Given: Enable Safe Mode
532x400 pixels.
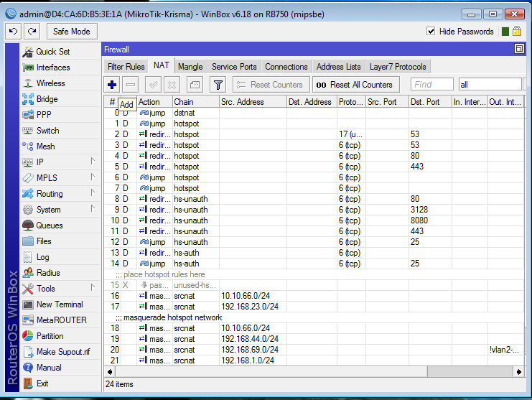Looking at the screenshot, I should tap(72, 32).
